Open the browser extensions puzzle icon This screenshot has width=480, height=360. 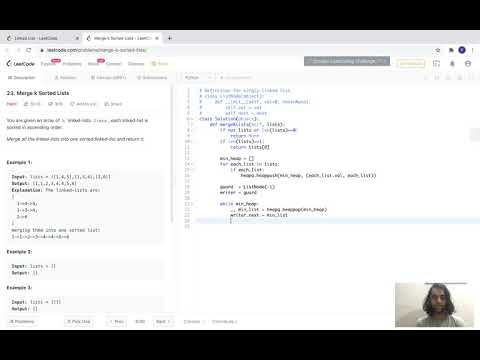(x=451, y=50)
